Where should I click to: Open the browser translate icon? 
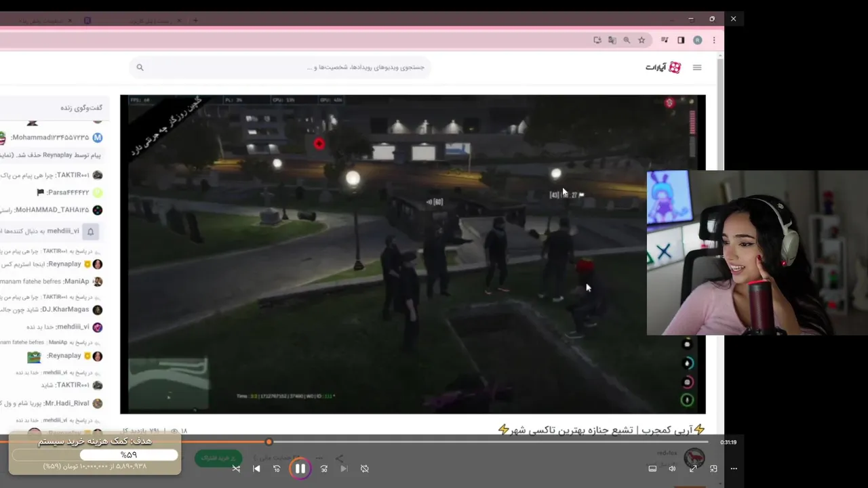(612, 40)
